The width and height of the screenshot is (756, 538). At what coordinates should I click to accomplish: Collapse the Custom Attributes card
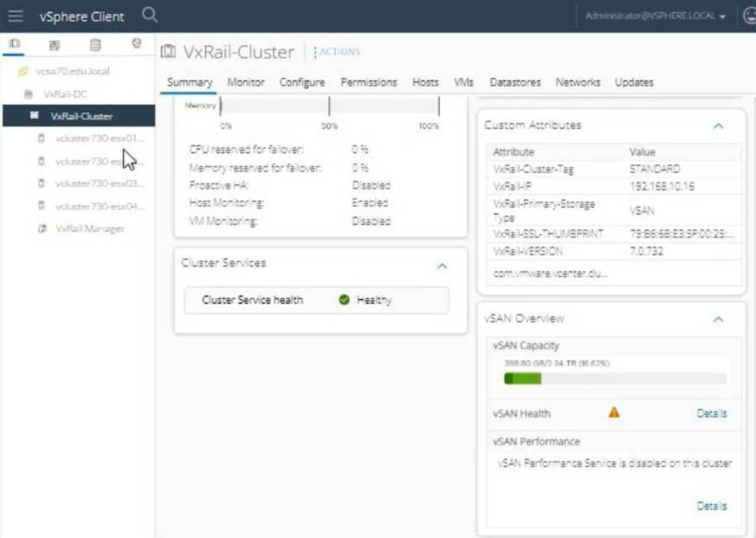719,127
